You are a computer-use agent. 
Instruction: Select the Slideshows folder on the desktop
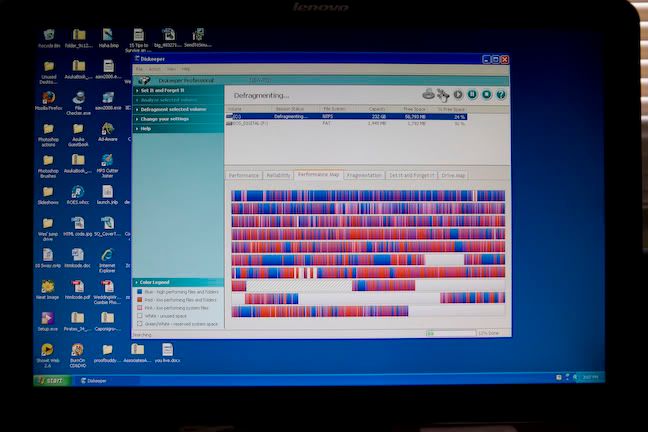pyautogui.click(x=48, y=196)
